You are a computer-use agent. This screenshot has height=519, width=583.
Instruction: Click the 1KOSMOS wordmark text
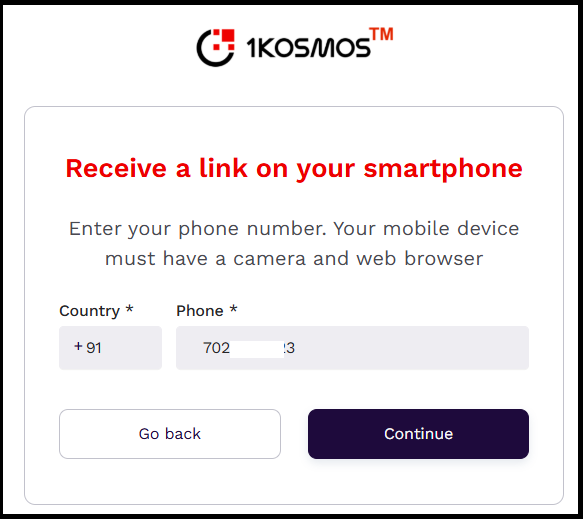pyautogui.click(x=308, y=48)
